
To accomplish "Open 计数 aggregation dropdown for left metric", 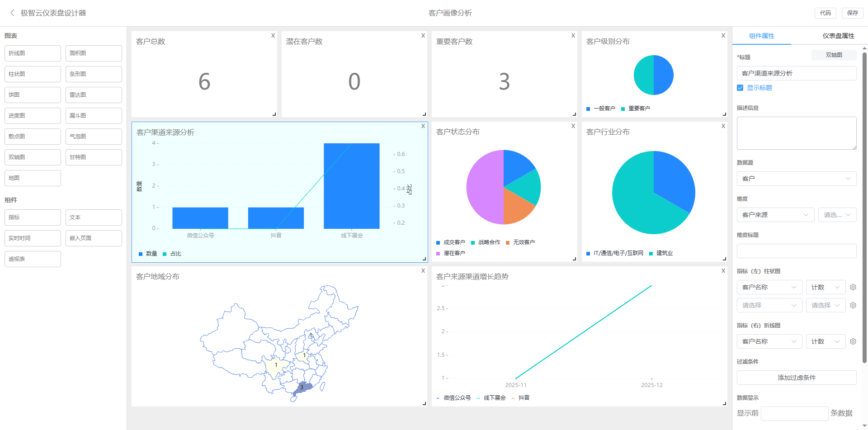I will (x=825, y=287).
